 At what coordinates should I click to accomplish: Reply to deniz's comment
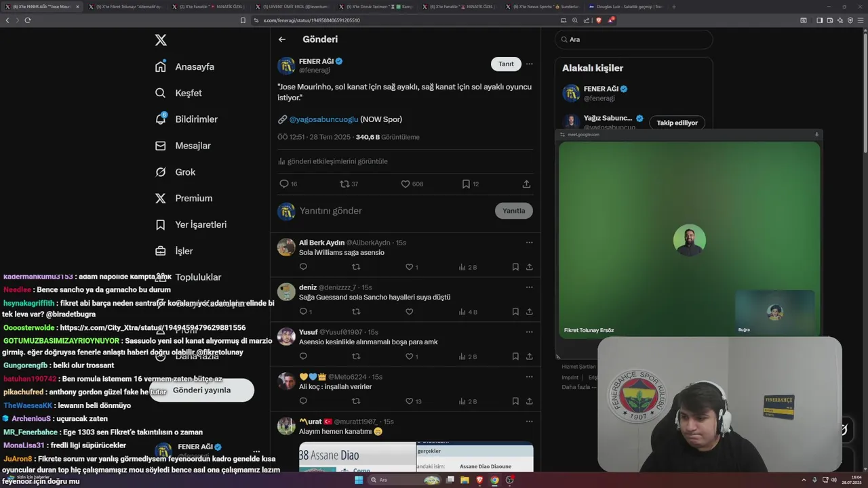(x=305, y=312)
